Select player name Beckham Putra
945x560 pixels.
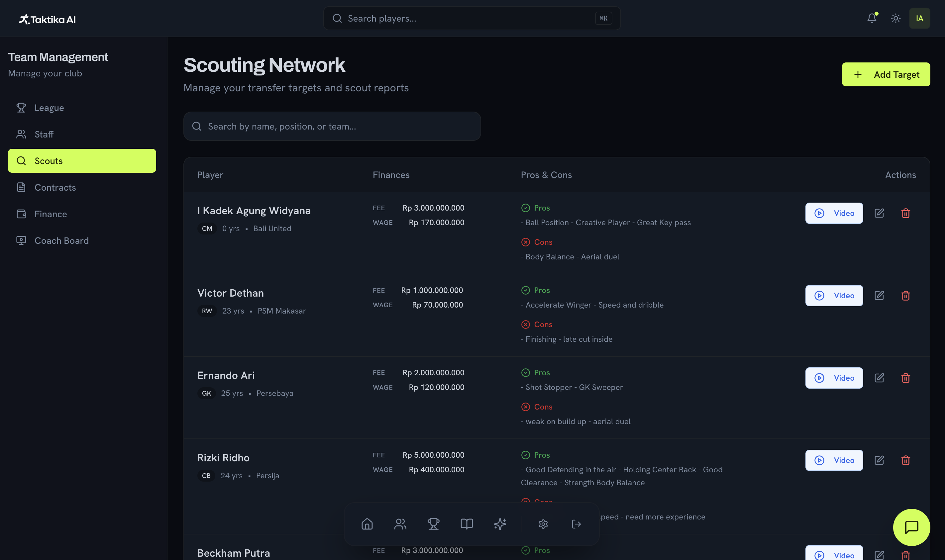pos(234,553)
